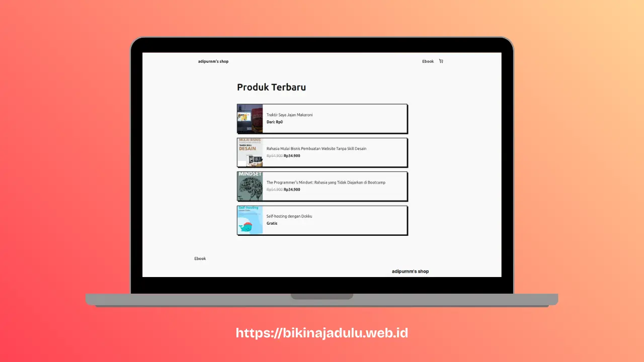This screenshot has width=644, height=362.
Task: Open the Rahasia Mulai Bisnis Pembuatan Website product
Action: (x=322, y=152)
